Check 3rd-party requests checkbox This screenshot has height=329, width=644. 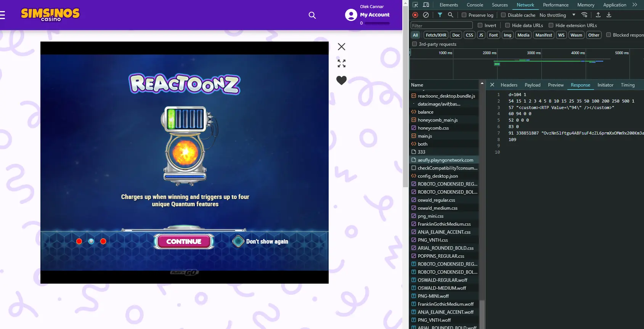click(414, 44)
